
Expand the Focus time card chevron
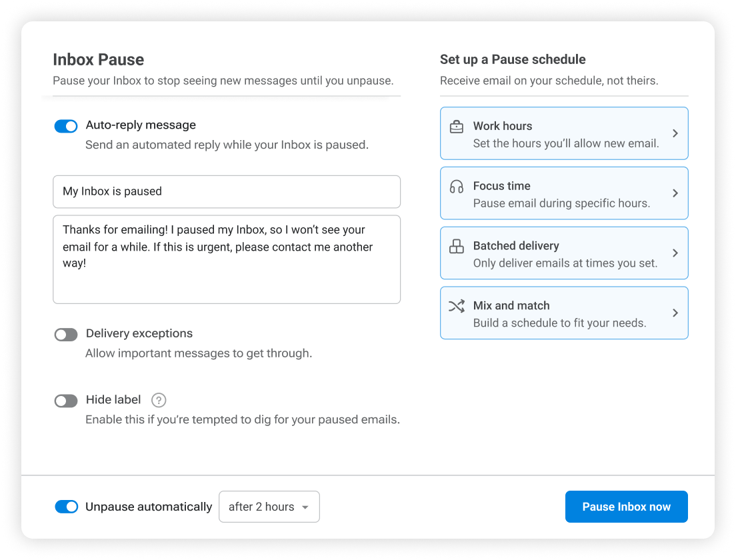pyautogui.click(x=675, y=193)
